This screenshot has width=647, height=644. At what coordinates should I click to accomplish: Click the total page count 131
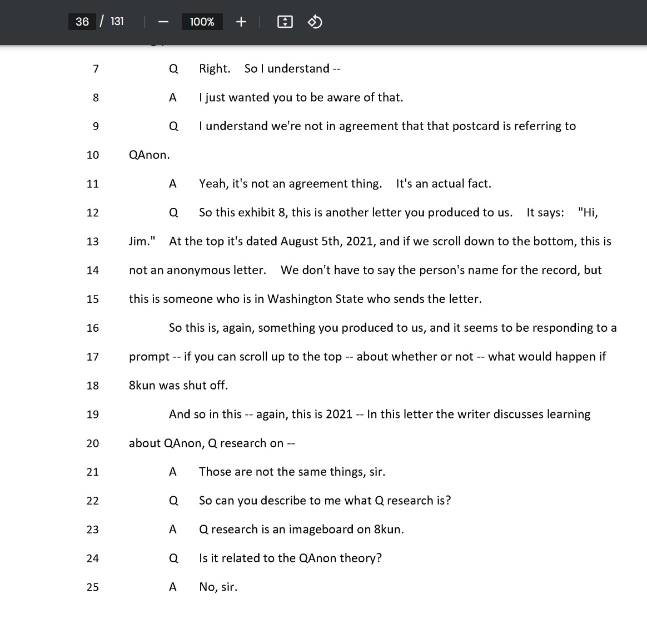(x=117, y=22)
